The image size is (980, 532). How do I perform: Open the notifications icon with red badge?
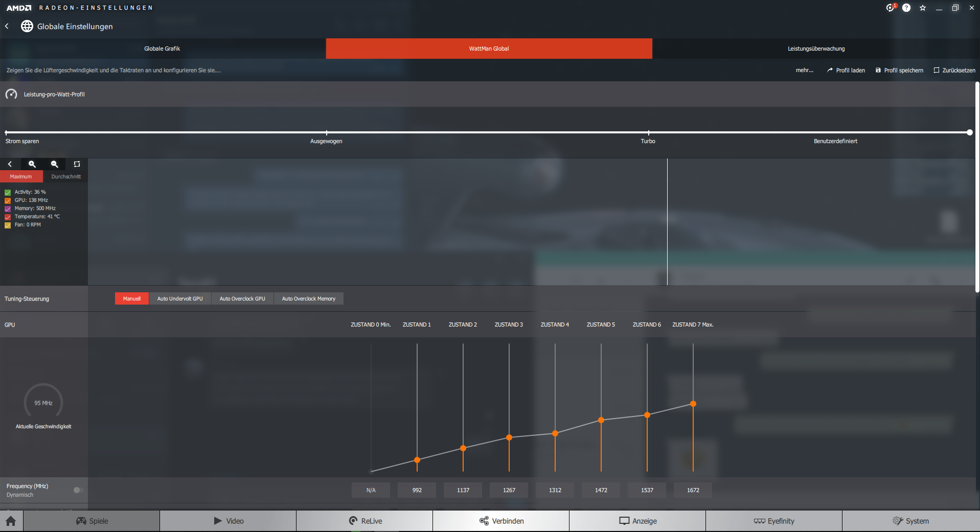pos(891,8)
